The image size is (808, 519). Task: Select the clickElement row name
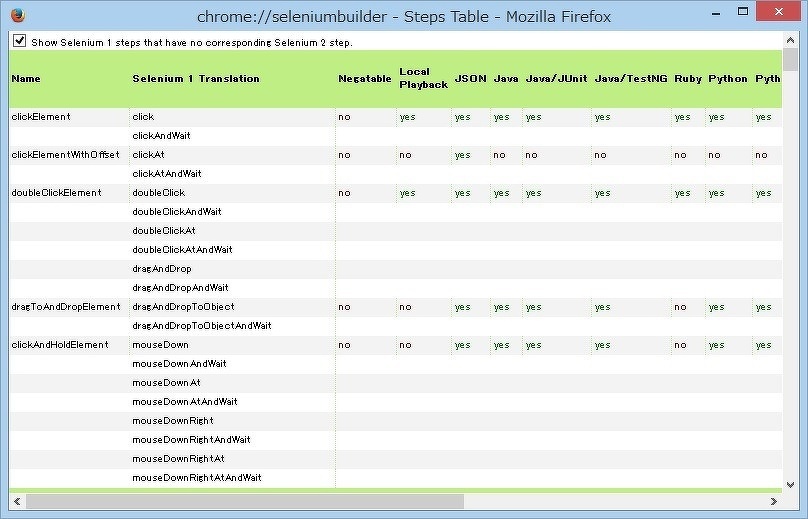coord(41,117)
